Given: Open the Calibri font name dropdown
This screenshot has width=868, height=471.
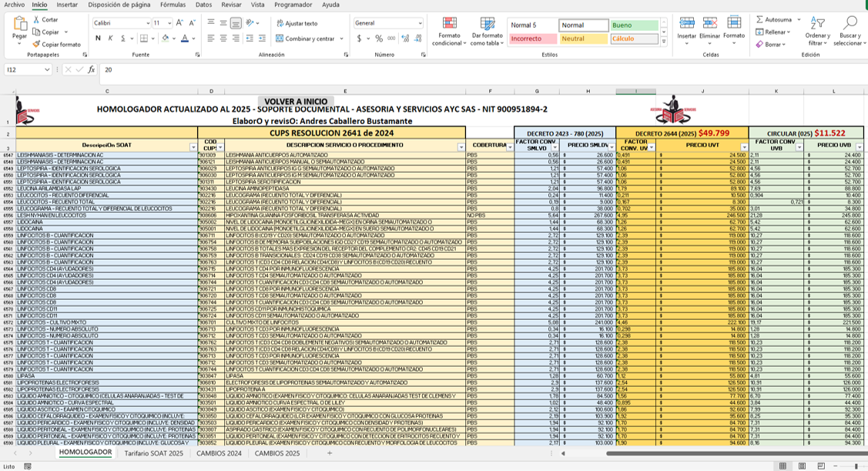Looking at the screenshot, I should [146, 23].
